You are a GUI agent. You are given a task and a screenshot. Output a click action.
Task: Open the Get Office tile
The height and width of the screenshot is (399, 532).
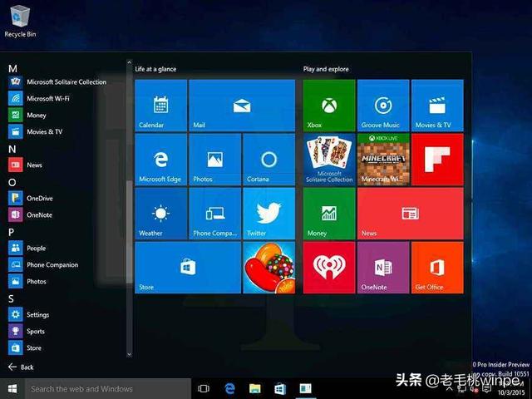437,268
